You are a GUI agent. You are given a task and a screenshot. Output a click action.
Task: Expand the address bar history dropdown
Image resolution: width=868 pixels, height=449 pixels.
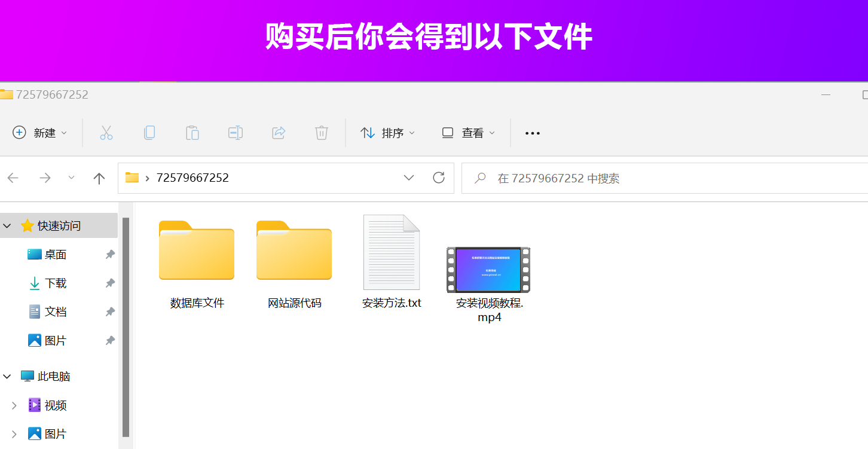409,178
